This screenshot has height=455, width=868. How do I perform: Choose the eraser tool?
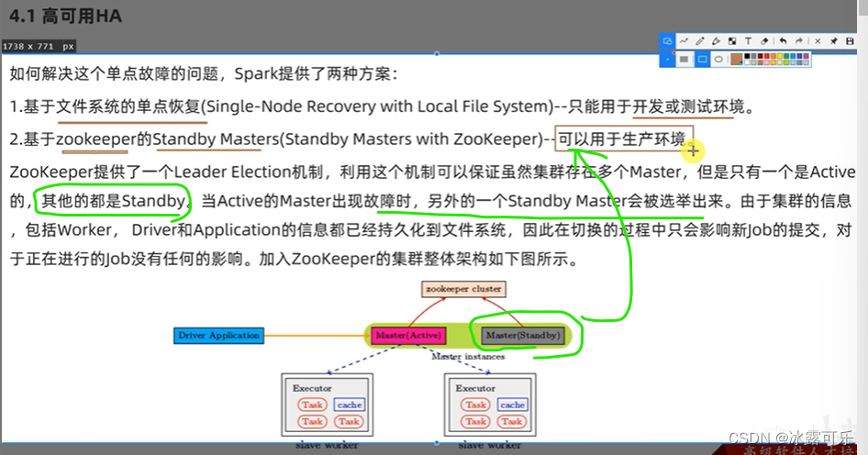pos(764,41)
